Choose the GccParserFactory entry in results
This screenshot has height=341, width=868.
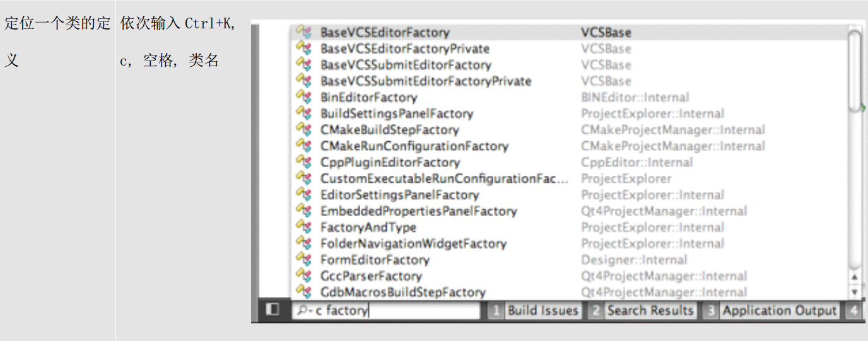[x=371, y=276]
